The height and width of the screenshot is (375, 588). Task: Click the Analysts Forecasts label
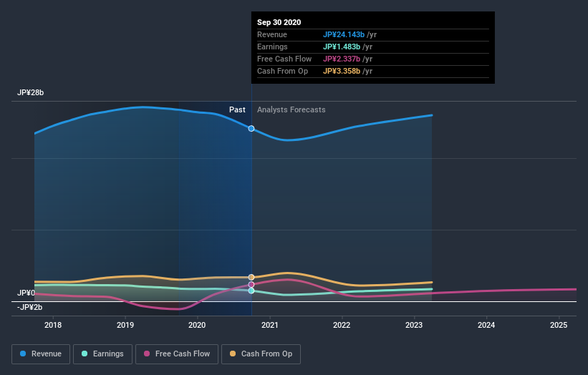tap(291, 109)
